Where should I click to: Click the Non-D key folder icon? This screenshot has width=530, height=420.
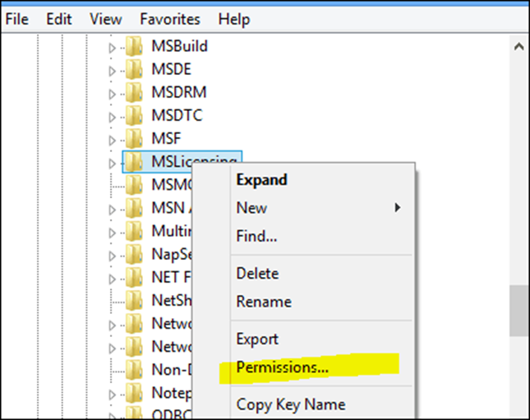click(x=134, y=370)
